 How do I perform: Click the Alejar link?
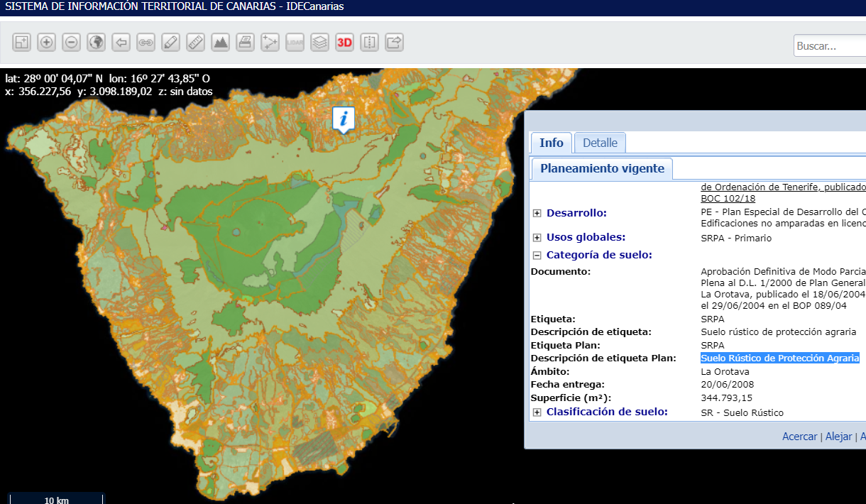[x=838, y=437]
